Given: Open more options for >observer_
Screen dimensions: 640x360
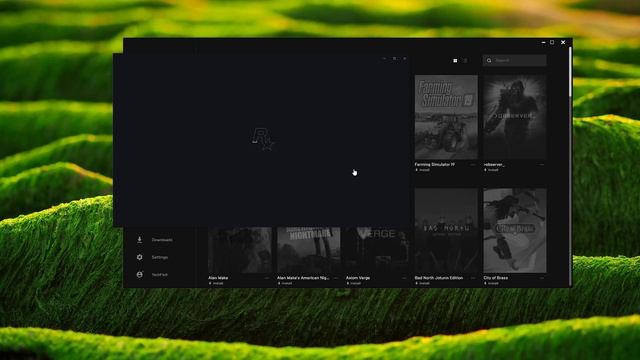Looking at the screenshot, I should (542, 164).
